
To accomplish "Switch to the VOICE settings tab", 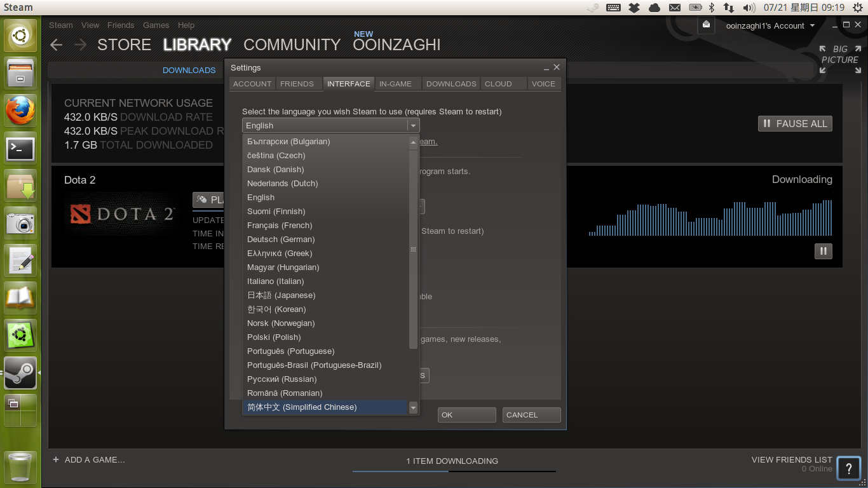I will 543,84.
